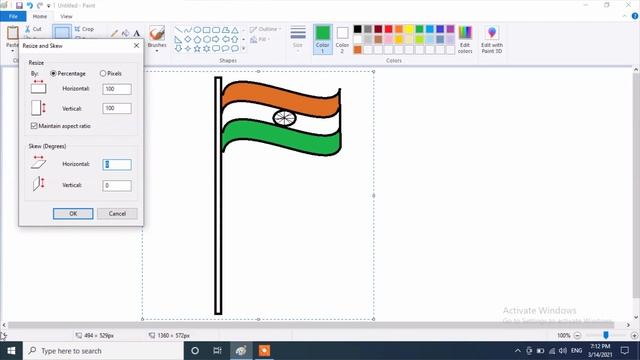Select the Percentage radio button
This screenshot has width=640, height=360.
(53, 73)
